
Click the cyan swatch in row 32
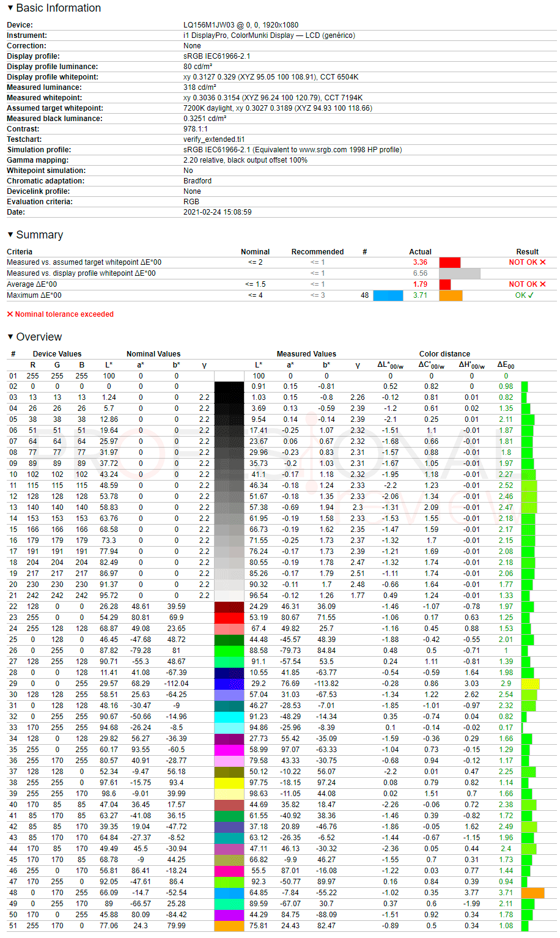[229, 717]
